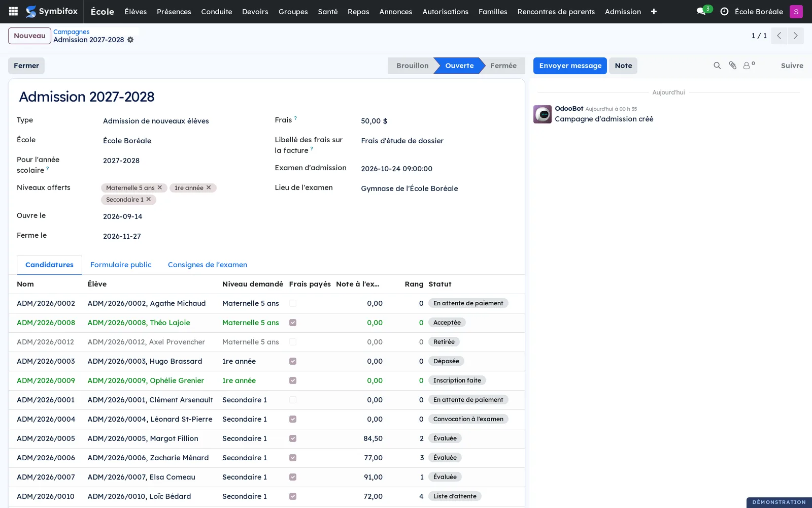This screenshot has height=508, width=812.
Task: Toggle Frais payés for Hugo Brassard
Action: (x=293, y=361)
